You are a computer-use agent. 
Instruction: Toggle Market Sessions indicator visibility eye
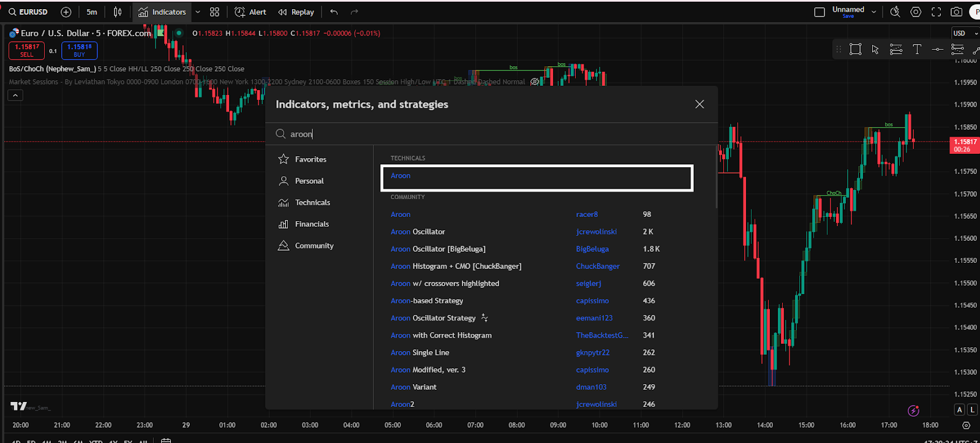[535, 82]
